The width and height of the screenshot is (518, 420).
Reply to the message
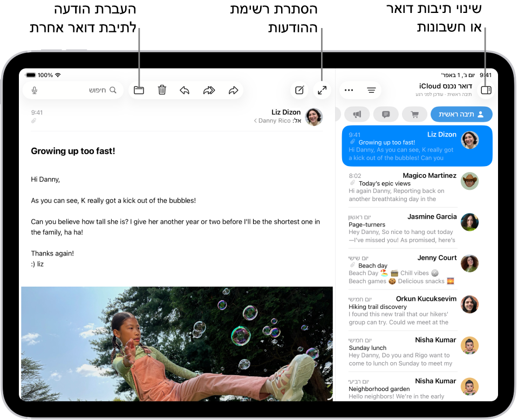pos(185,90)
